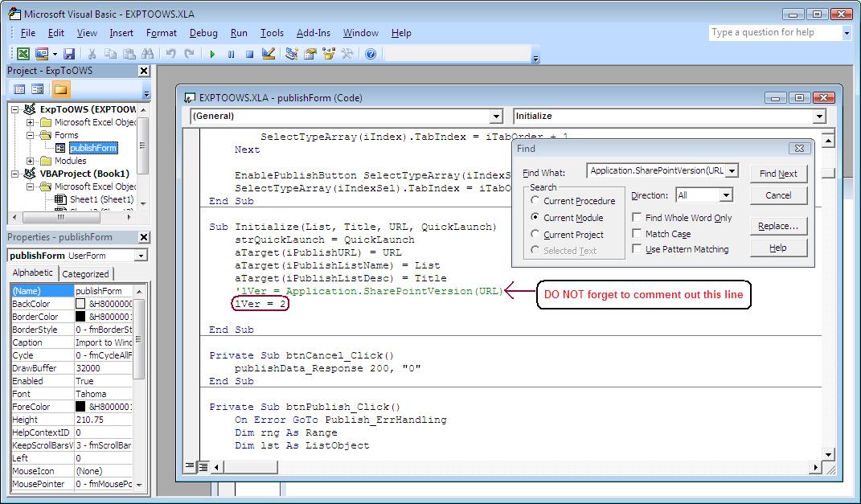
Task: Open the Debug menu
Action: [x=203, y=33]
